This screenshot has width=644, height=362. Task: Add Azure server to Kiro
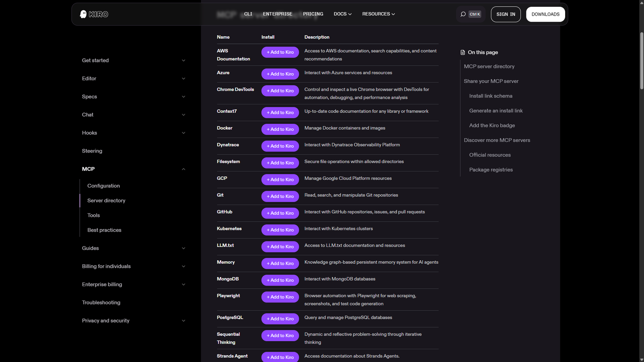(280, 74)
